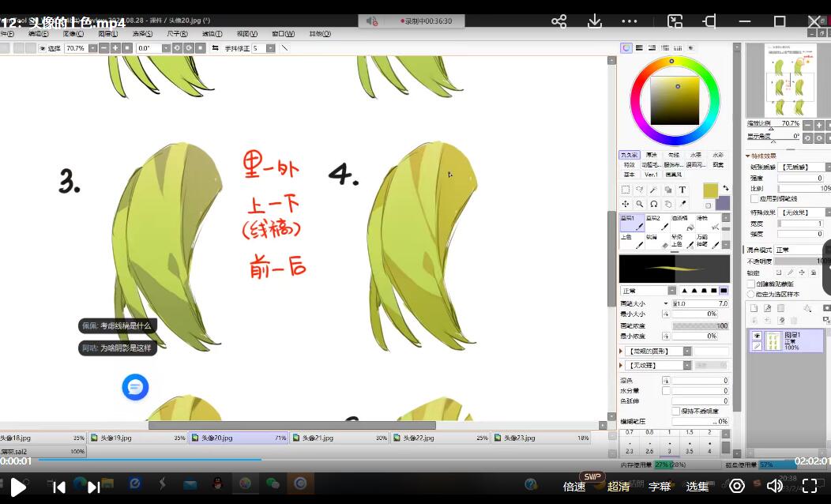Open the player's more options (three dots)
This screenshot has width=831, height=504.
point(629,21)
